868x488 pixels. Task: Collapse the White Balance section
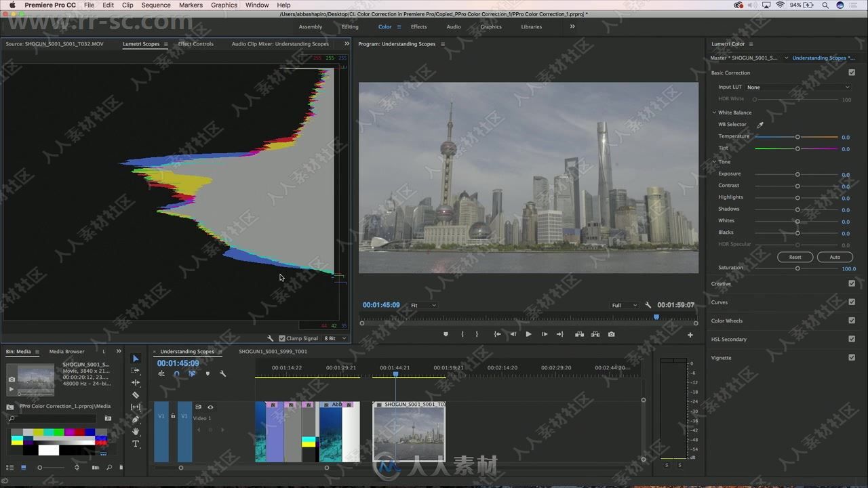[714, 113]
